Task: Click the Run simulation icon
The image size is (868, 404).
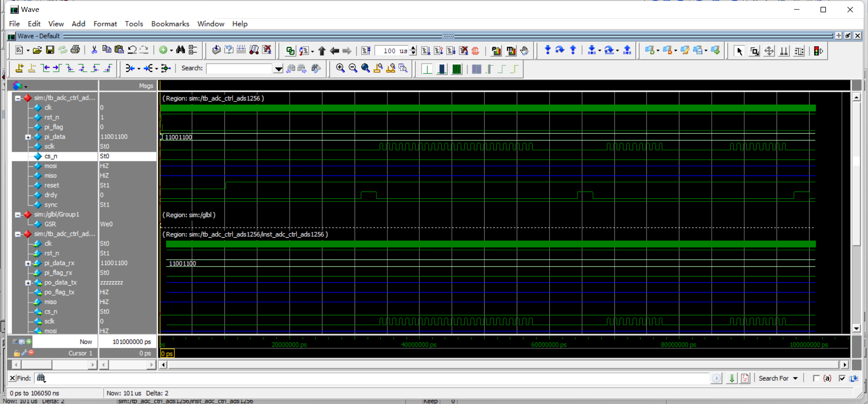Action: pos(426,51)
